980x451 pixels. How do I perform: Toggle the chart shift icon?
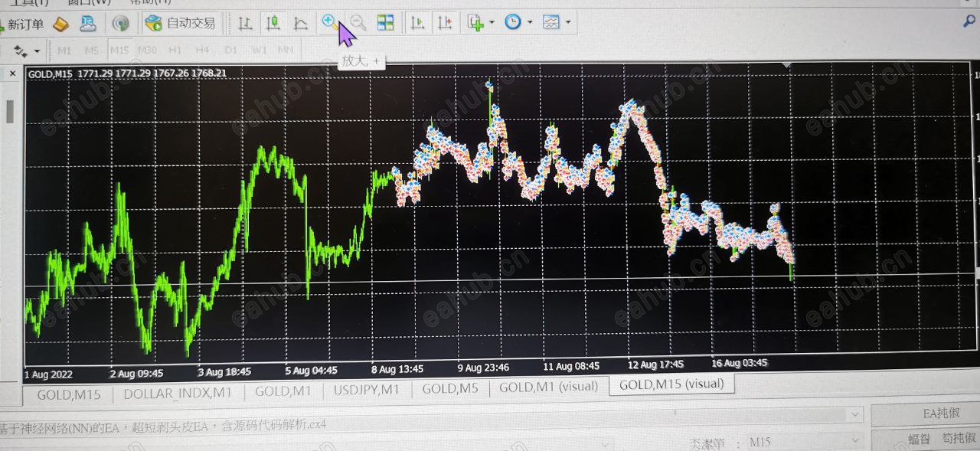[x=444, y=23]
